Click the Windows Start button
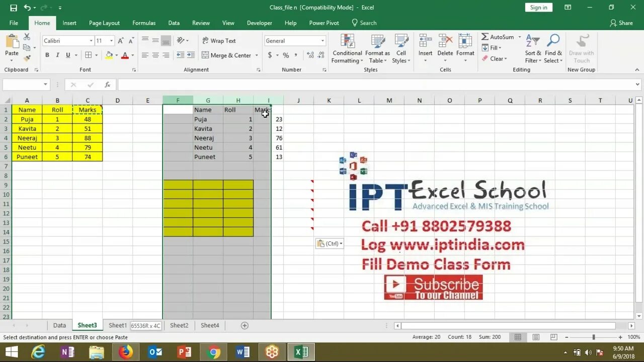644x362 pixels. click(x=11, y=352)
